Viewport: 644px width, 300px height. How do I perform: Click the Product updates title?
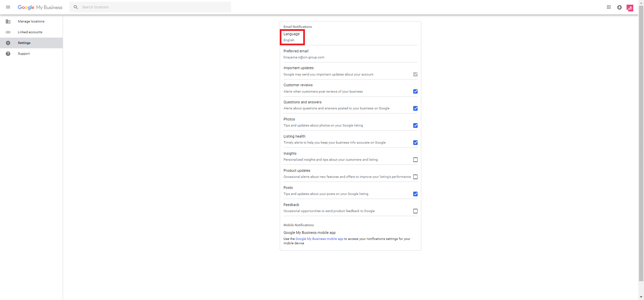pos(297,171)
